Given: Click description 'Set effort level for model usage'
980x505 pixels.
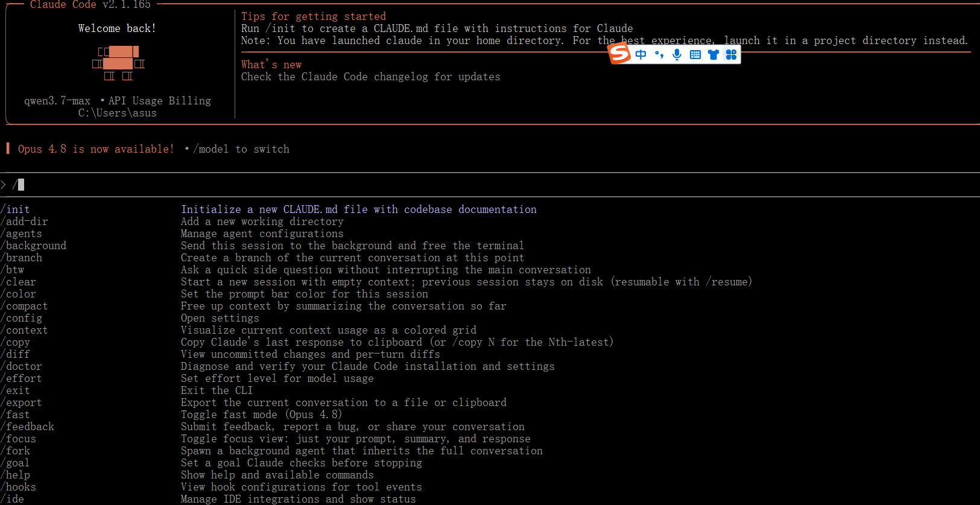Looking at the screenshot, I should 277,378.
